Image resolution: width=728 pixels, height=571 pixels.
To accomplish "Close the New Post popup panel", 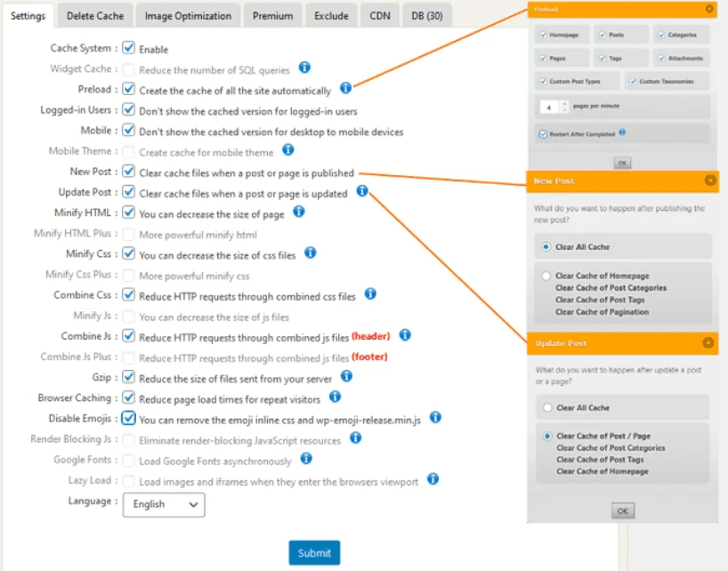I will coord(709,181).
